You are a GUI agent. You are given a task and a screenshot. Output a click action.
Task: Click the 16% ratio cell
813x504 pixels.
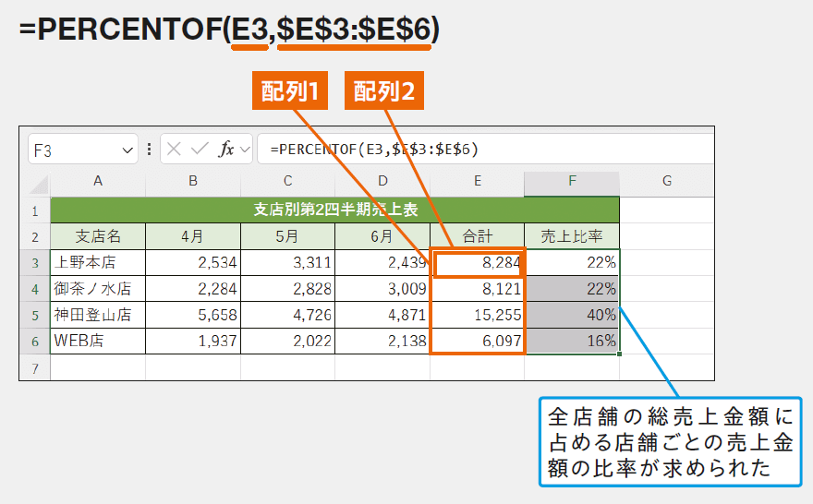(x=572, y=342)
